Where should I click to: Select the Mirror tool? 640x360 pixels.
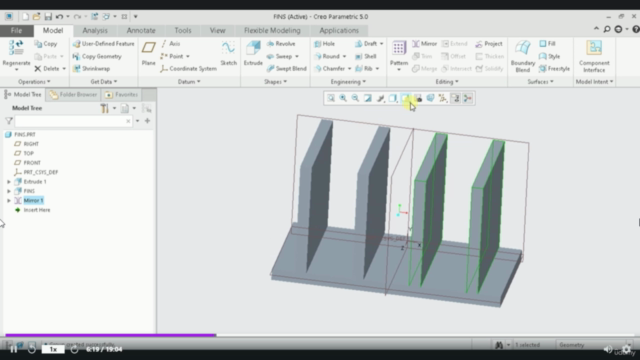point(424,44)
